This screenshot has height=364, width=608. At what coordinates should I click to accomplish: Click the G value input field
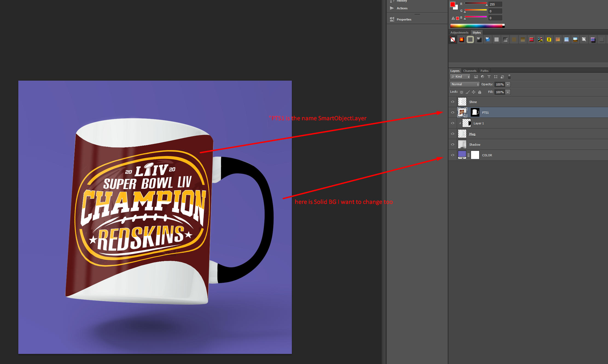(x=495, y=11)
